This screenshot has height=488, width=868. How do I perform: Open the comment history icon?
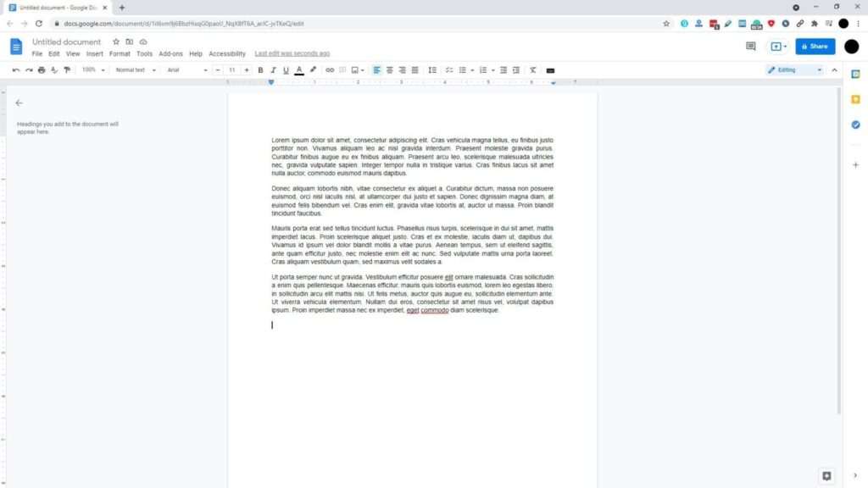click(751, 47)
